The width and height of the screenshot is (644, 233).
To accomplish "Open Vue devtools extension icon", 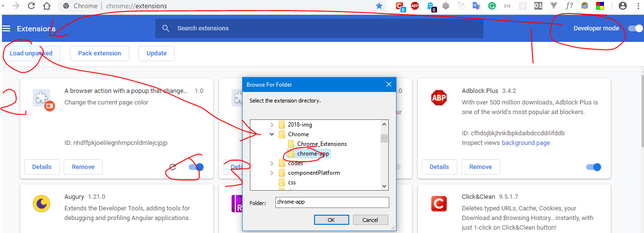I will (554, 6).
